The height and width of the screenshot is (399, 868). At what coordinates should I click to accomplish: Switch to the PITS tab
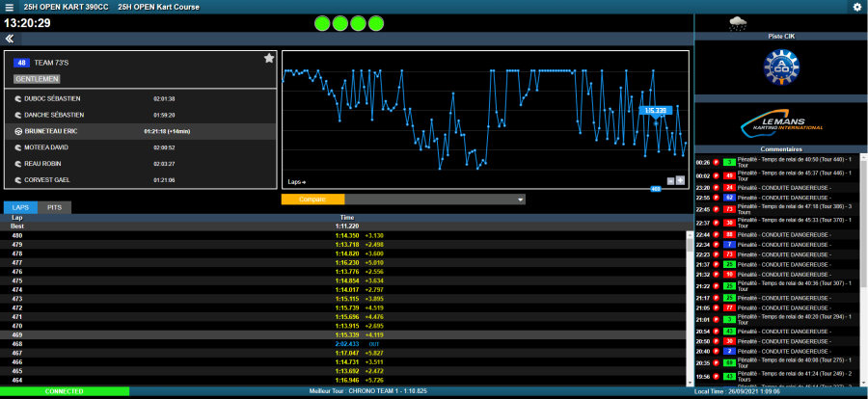point(55,207)
